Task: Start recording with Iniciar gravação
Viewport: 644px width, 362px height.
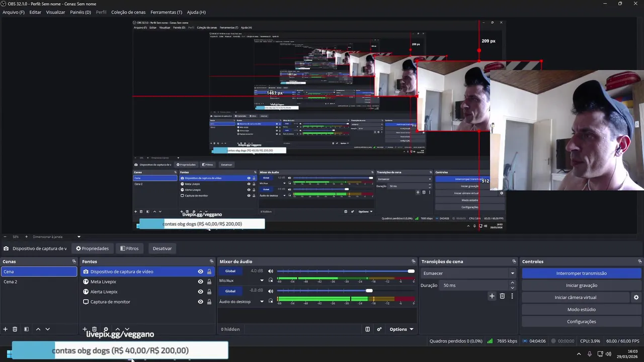Action: (581, 286)
